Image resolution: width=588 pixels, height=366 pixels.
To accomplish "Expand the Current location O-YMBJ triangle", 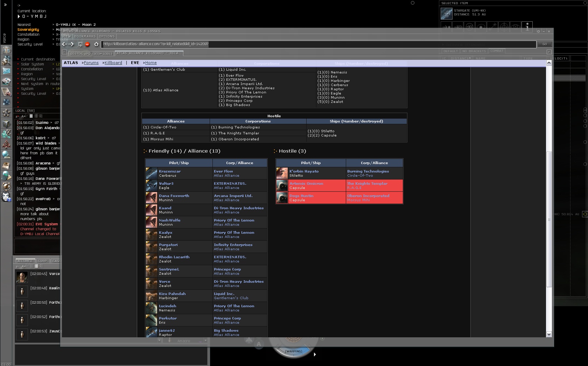I will [19, 16].
